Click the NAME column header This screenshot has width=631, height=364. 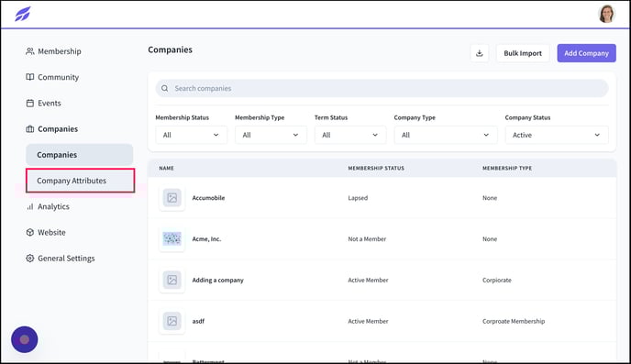pos(166,168)
